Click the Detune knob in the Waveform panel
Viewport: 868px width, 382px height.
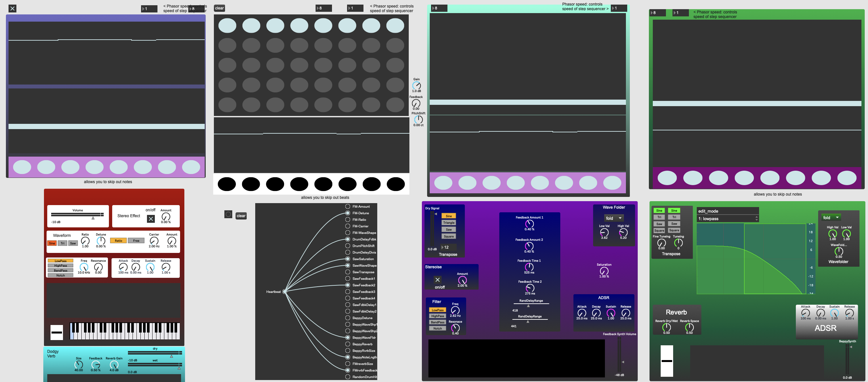point(101,241)
